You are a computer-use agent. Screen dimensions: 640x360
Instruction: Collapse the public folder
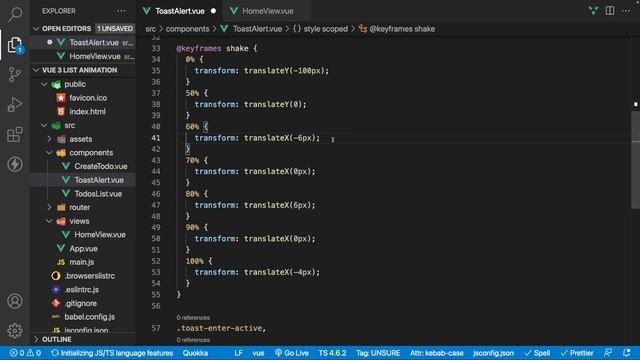coord(44,84)
